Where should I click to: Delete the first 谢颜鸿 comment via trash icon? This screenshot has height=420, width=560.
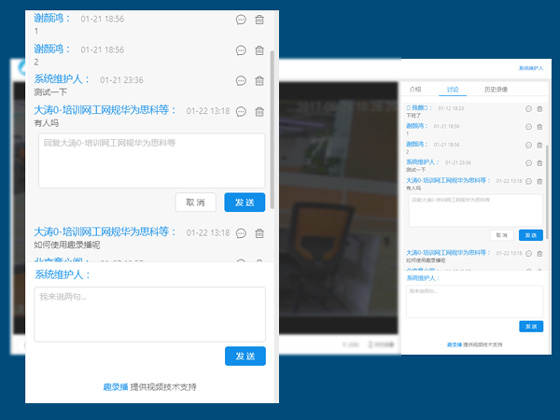(260, 19)
